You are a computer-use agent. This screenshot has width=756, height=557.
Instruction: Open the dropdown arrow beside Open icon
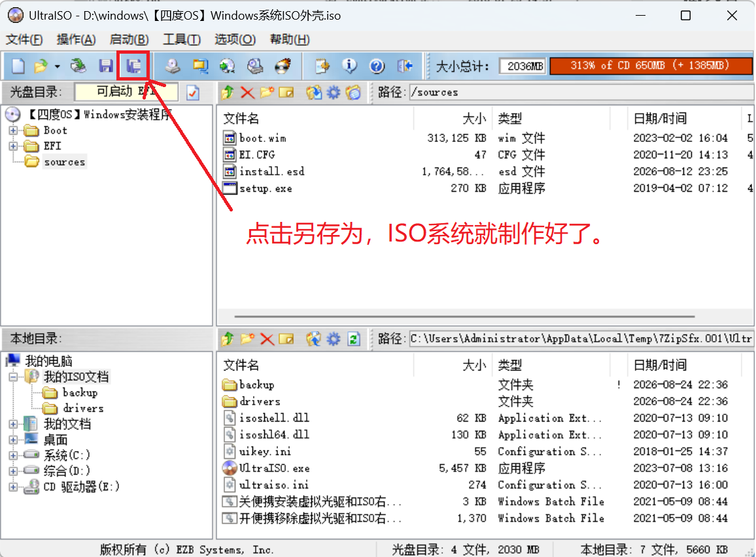pyautogui.click(x=57, y=66)
